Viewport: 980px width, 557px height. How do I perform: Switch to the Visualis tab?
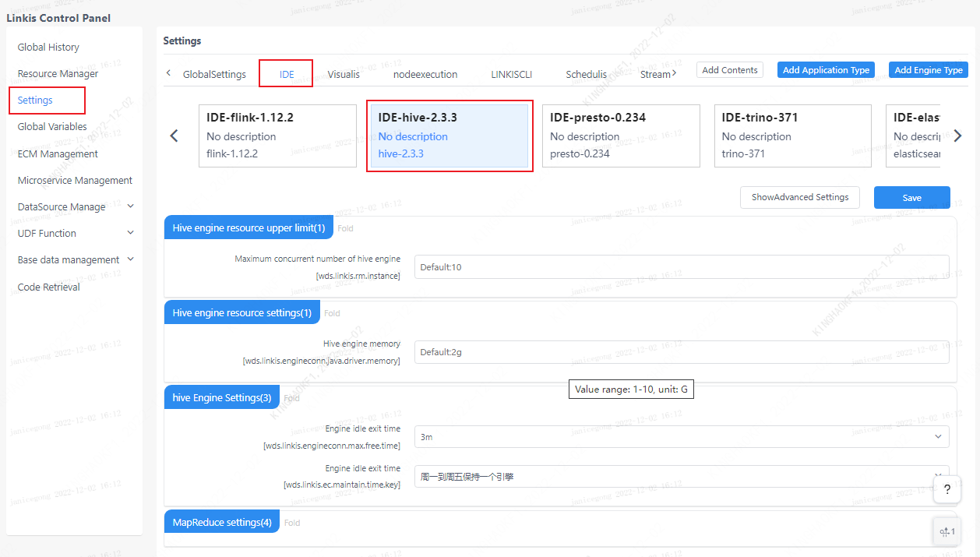click(x=344, y=75)
